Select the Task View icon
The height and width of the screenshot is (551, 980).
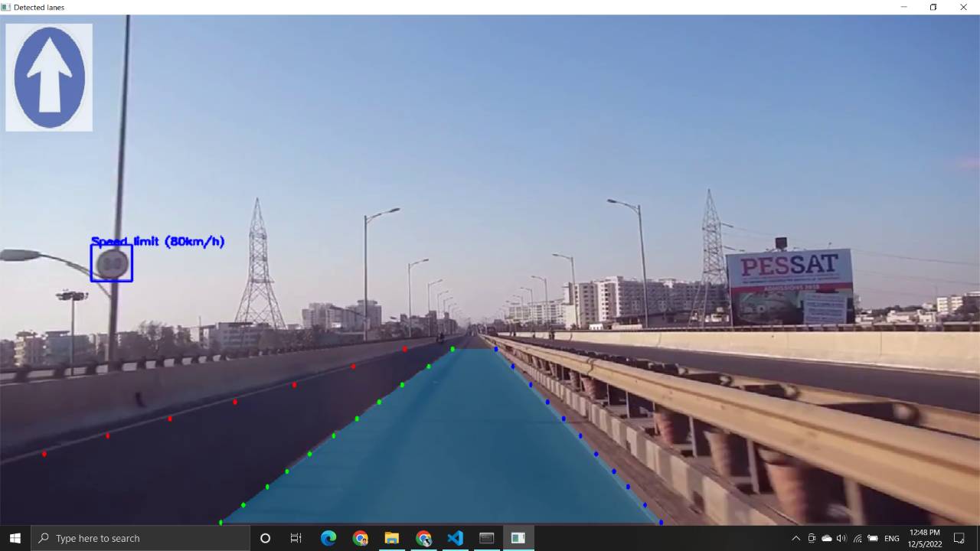[x=296, y=538]
